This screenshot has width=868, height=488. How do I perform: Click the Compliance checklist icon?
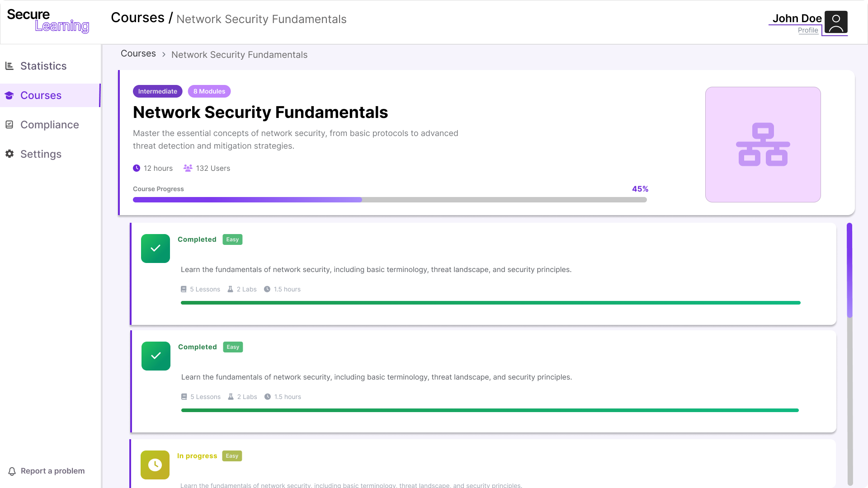pos(9,125)
